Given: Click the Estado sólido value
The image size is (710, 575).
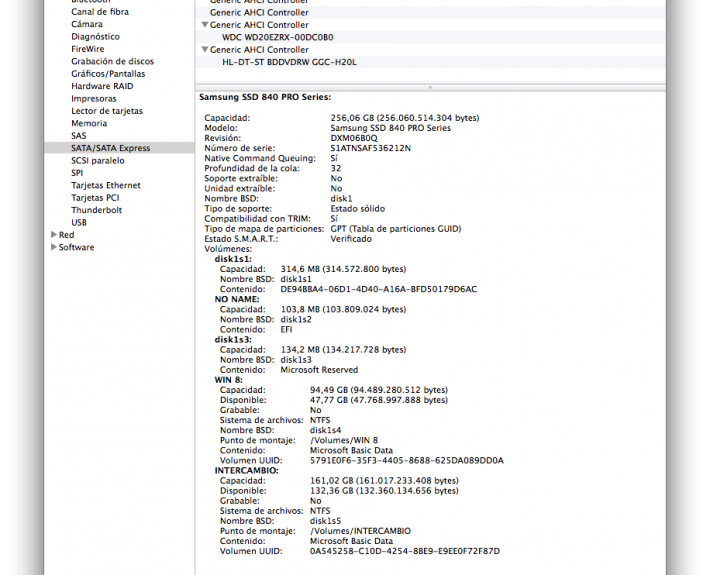Looking at the screenshot, I should click(x=357, y=209).
